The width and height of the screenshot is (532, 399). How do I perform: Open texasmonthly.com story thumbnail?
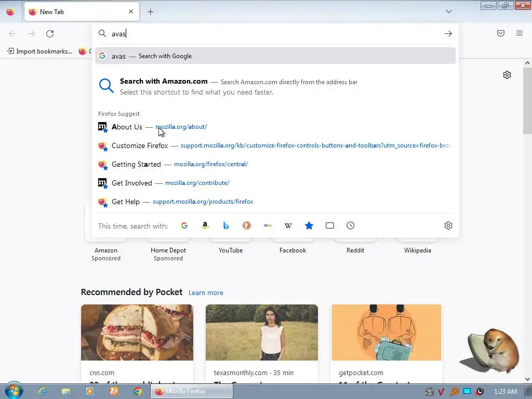(262, 332)
